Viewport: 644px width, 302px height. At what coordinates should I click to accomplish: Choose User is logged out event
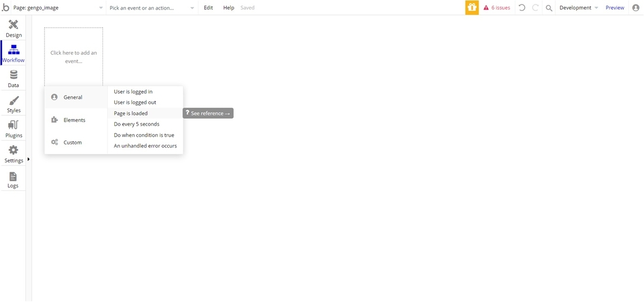pyautogui.click(x=145, y=102)
